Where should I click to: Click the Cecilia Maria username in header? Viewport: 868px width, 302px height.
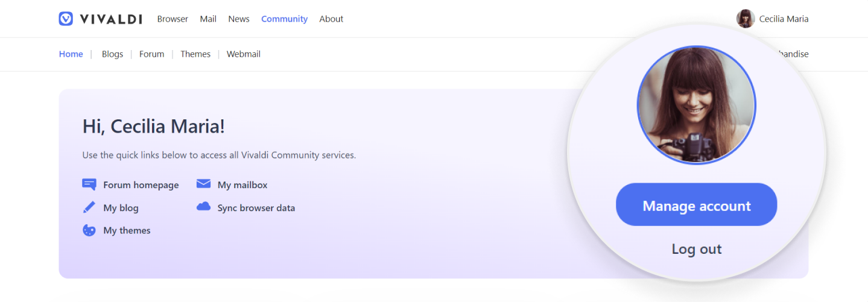tap(784, 19)
